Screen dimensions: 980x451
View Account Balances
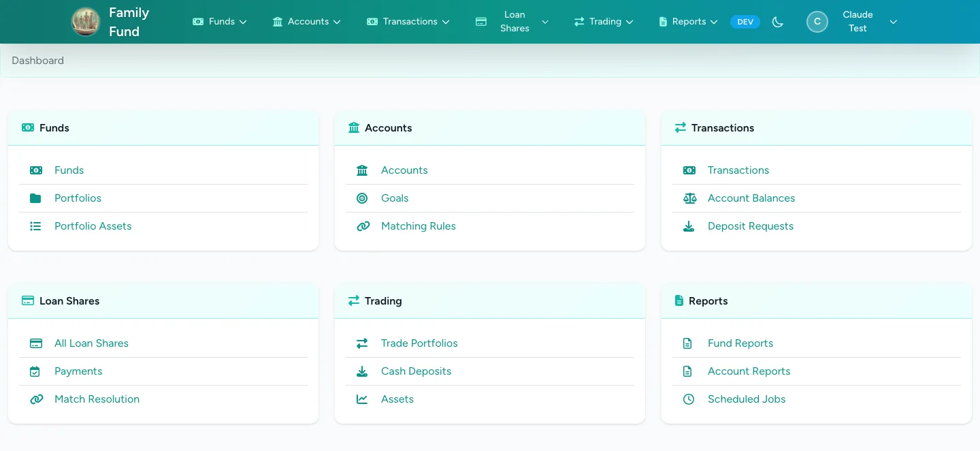click(x=751, y=198)
